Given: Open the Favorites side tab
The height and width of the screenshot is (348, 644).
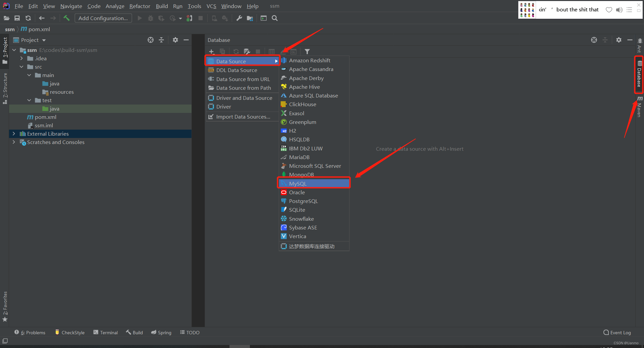Looking at the screenshot, I should [x=5, y=306].
